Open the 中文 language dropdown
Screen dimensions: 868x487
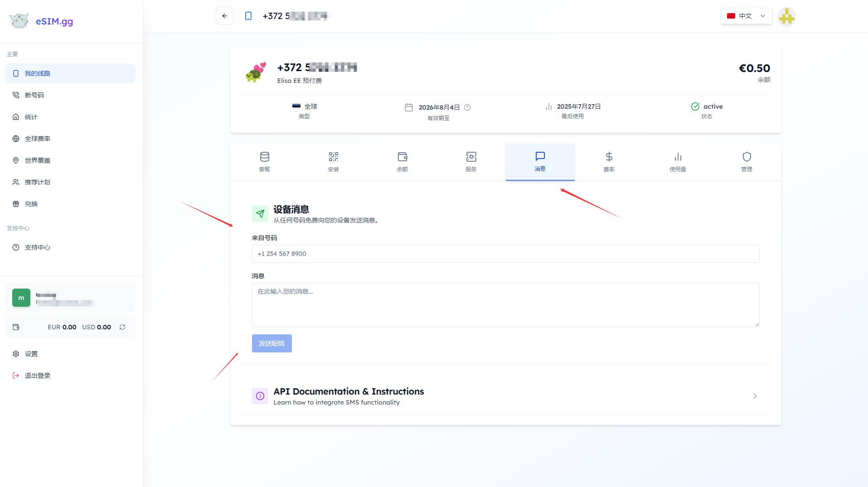tap(746, 16)
